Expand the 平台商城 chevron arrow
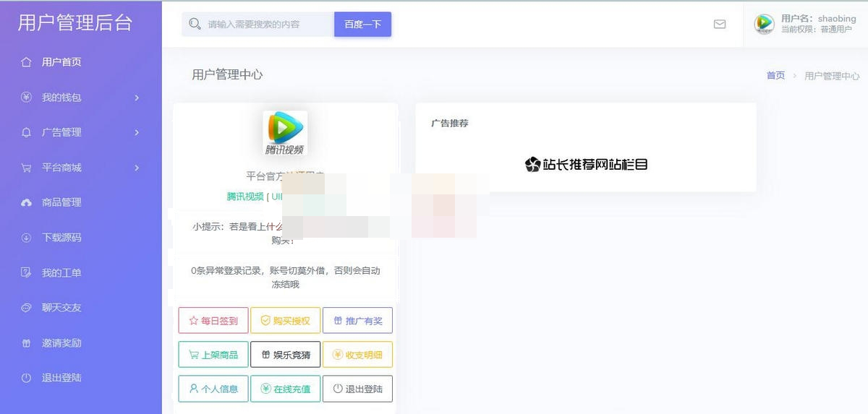Viewport: 868px width, 414px height. [137, 168]
